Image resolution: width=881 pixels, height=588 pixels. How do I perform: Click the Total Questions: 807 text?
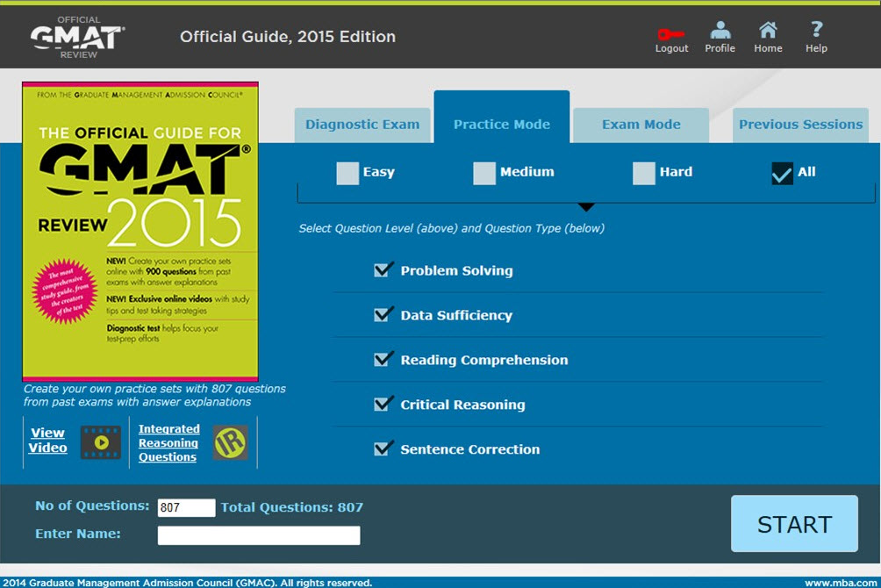[291, 507]
